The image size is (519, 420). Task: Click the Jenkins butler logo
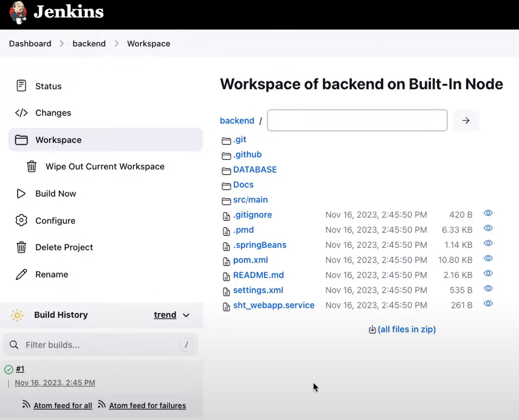tap(18, 12)
